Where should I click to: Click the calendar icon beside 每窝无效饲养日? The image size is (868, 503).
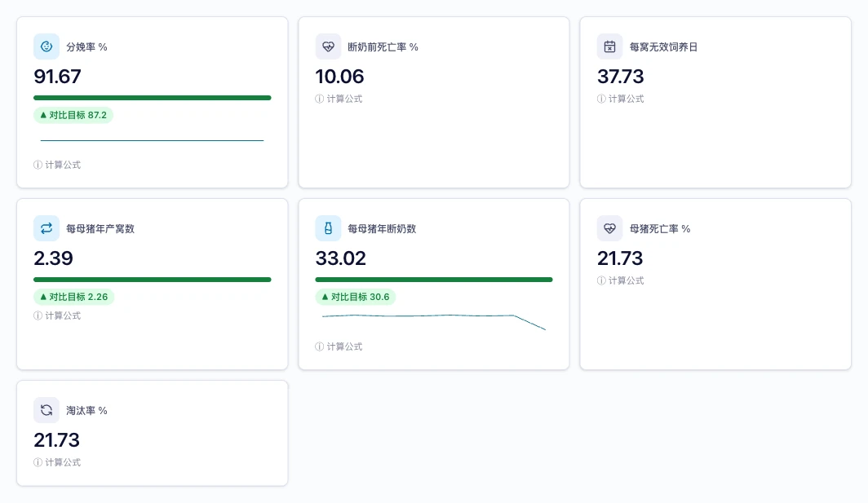pos(609,46)
